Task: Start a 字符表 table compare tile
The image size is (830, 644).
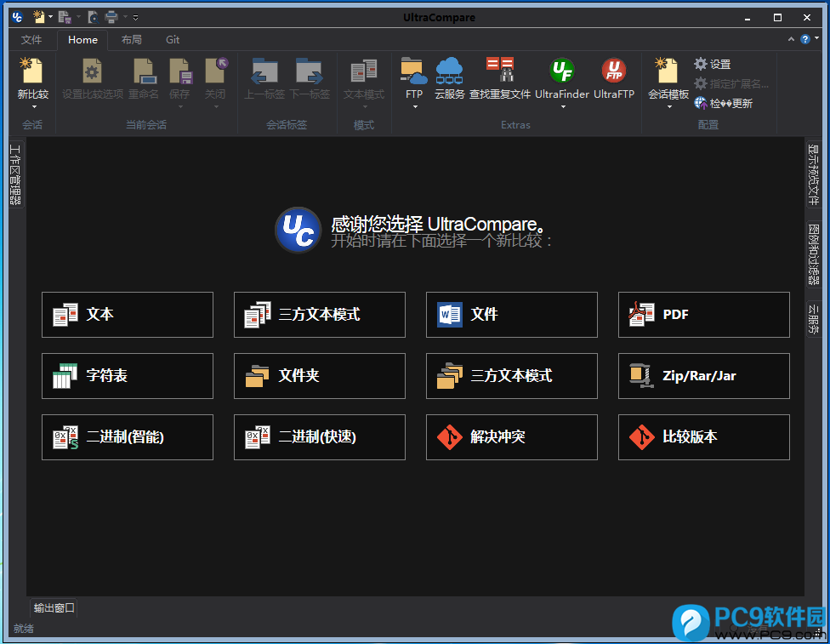Action: 128,376
